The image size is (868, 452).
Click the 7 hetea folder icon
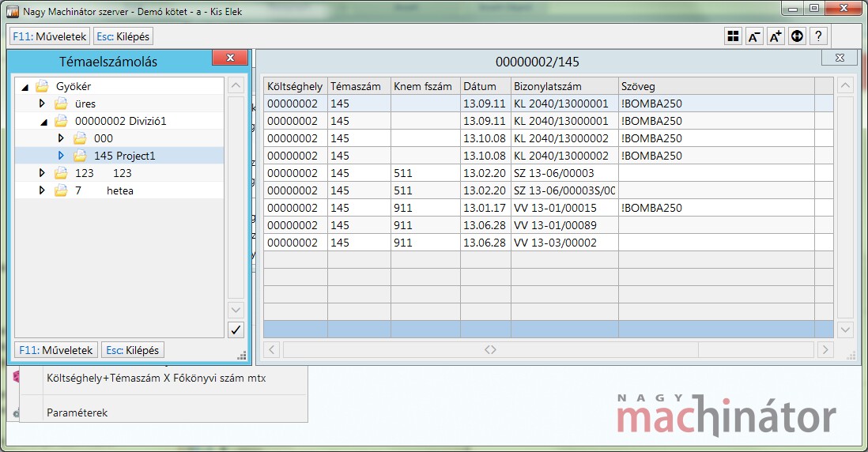[61, 190]
